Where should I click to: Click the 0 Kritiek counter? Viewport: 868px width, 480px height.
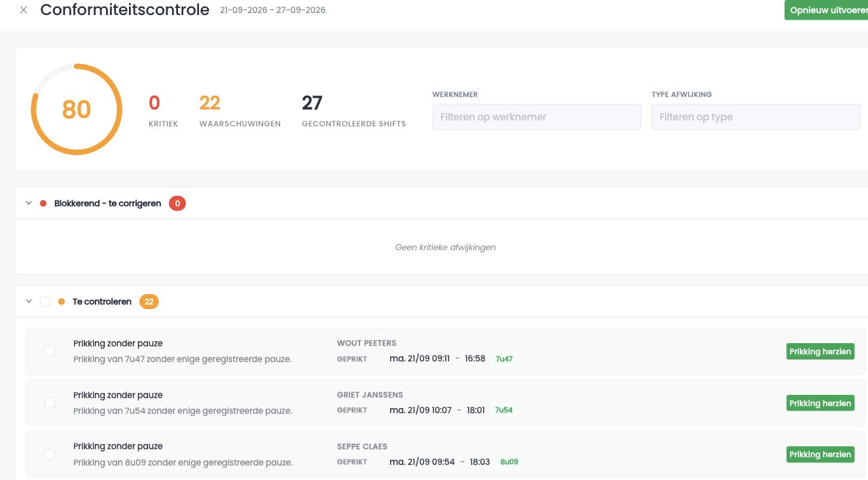pyautogui.click(x=163, y=111)
